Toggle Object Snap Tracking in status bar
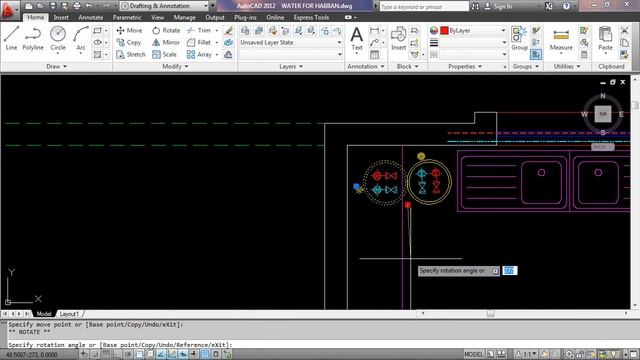Viewport: 640px width, 360px height. pos(161,354)
